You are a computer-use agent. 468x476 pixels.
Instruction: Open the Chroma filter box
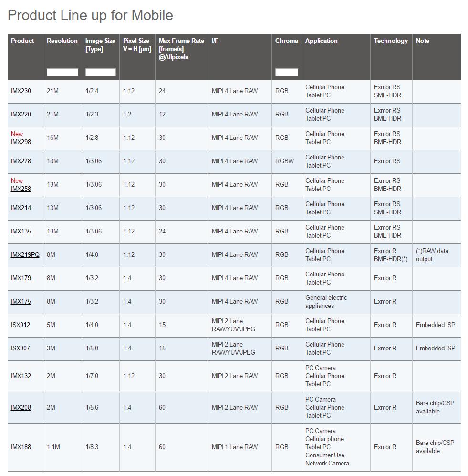pos(286,73)
